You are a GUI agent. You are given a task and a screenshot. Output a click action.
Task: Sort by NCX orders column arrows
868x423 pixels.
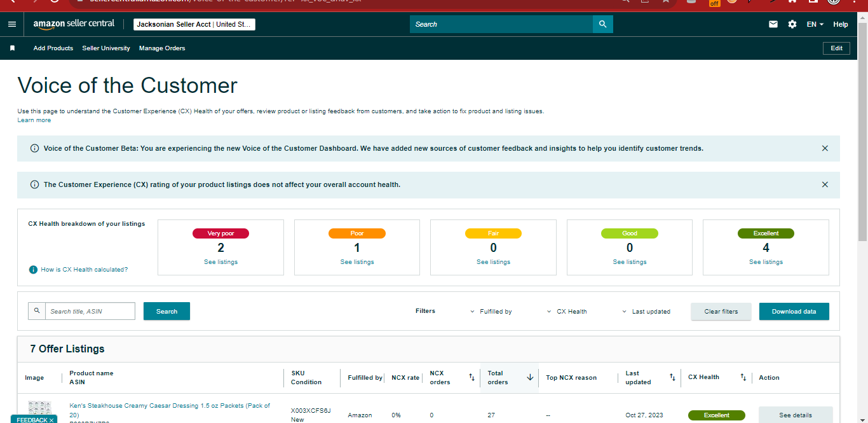point(471,377)
